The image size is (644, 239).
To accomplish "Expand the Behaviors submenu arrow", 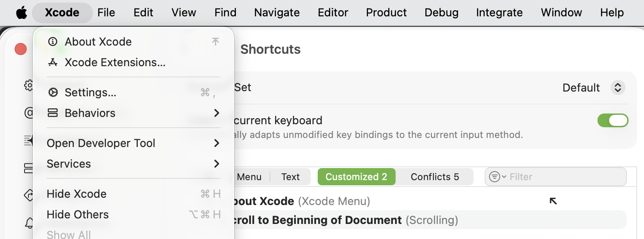I will (217, 113).
